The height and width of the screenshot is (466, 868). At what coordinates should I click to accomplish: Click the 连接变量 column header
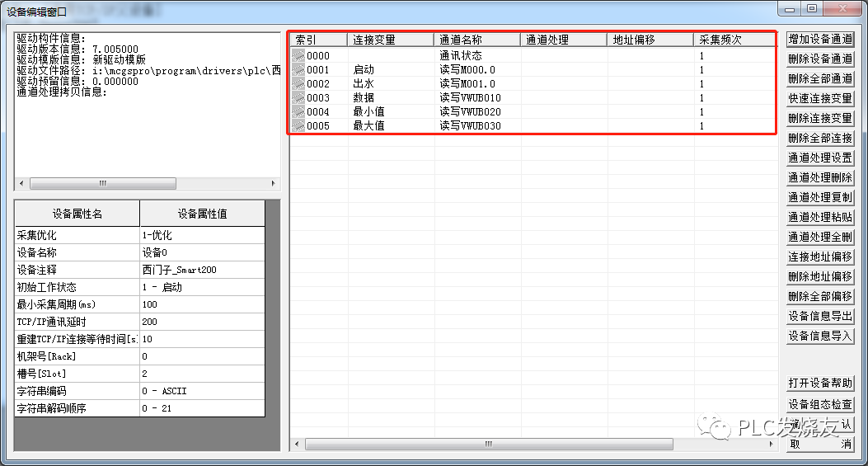click(390, 40)
